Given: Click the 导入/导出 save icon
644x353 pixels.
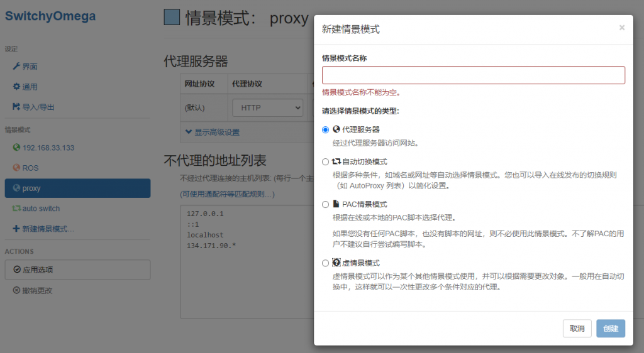Looking at the screenshot, I should coord(16,107).
